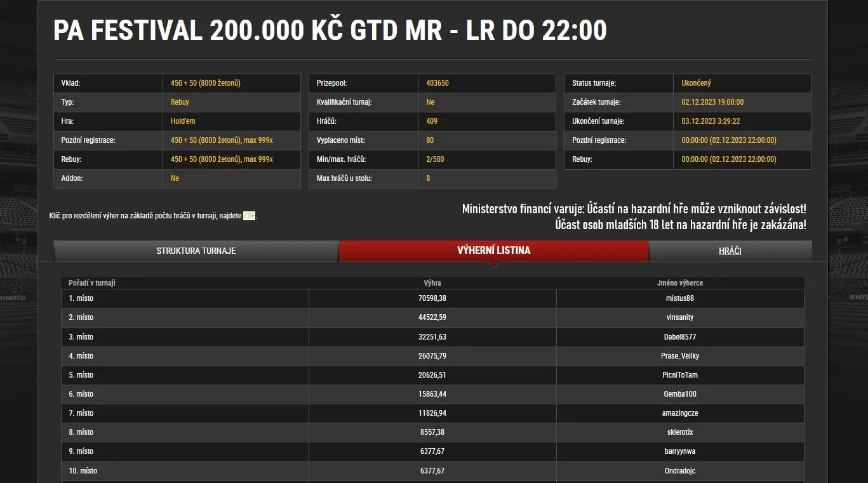Select winner mistus88 in the results table

coord(679,298)
